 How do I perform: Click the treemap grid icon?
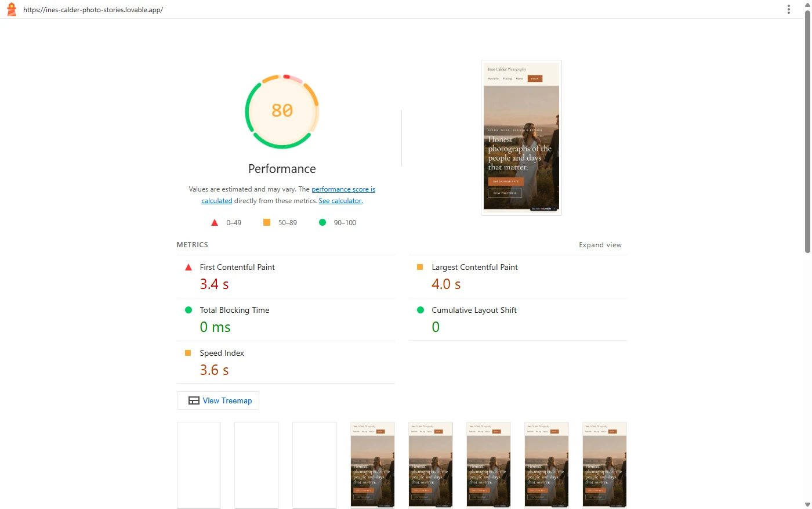194,400
